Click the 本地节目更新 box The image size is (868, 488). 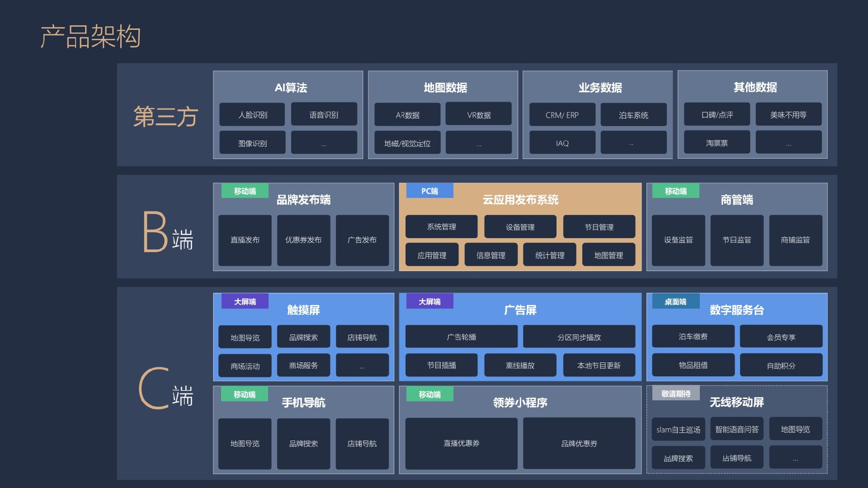click(599, 365)
